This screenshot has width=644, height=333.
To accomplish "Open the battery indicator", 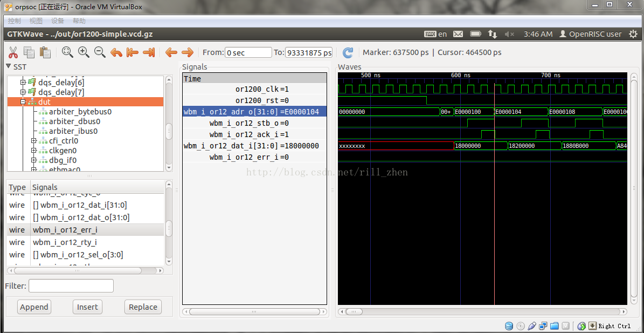I will coord(476,34).
